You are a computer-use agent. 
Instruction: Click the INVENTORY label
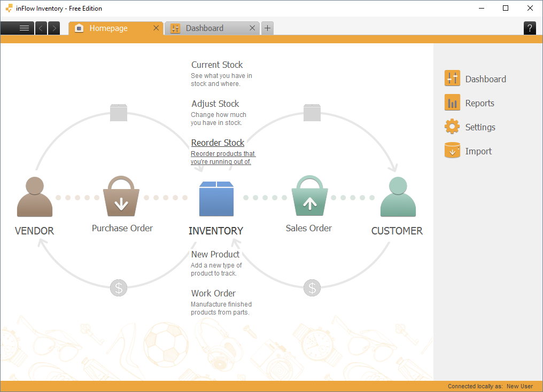[x=216, y=231]
